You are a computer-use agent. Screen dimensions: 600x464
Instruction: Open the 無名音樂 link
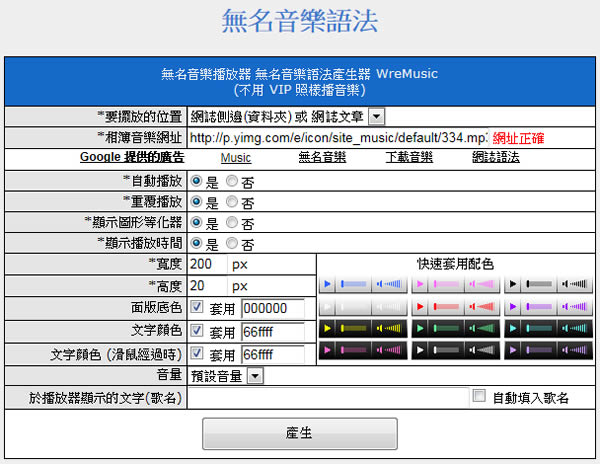pyautogui.click(x=322, y=158)
